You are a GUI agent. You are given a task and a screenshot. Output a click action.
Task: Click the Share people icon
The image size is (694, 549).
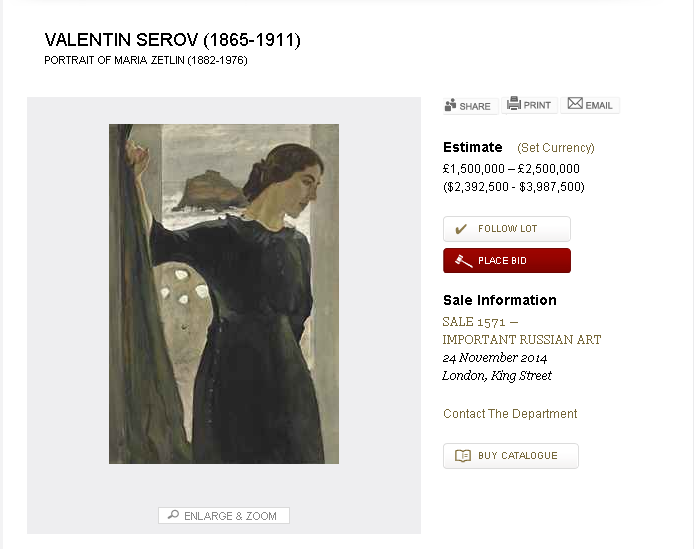click(451, 104)
